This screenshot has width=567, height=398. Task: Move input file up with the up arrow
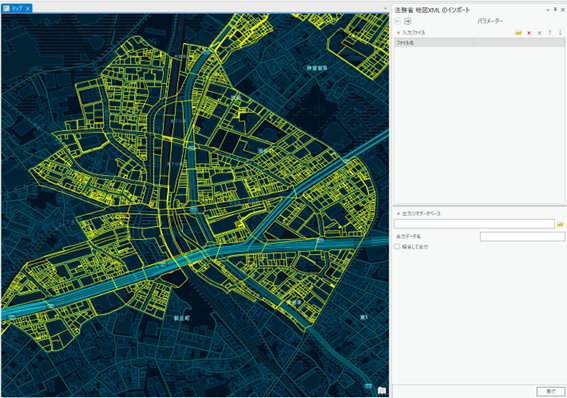(550, 33)
